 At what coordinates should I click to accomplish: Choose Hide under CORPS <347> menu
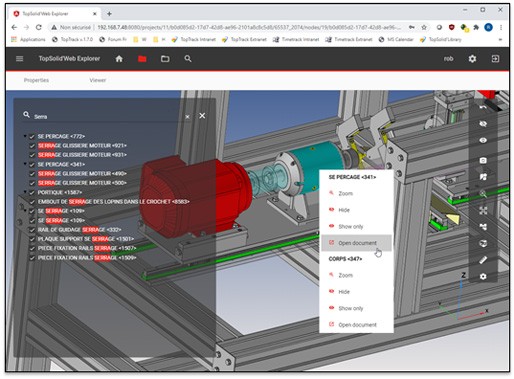point(356,292)
